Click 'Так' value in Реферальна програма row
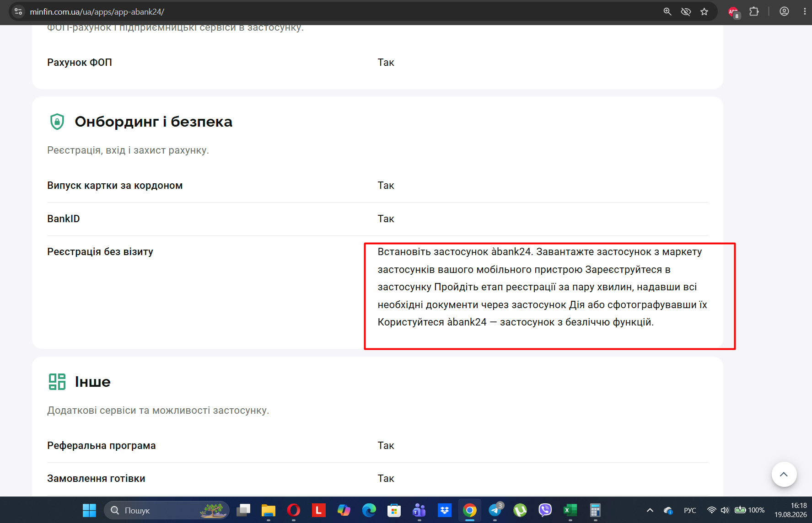 tap(386, 445)
